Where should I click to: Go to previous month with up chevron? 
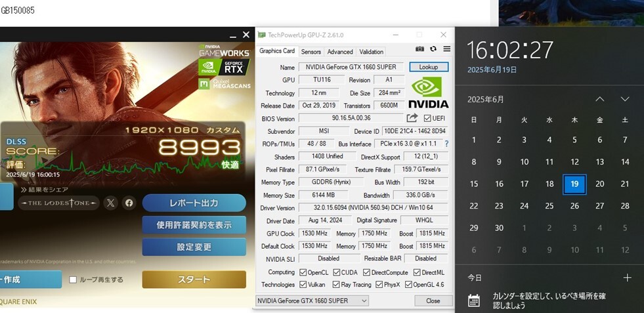(x=600, y=99)
